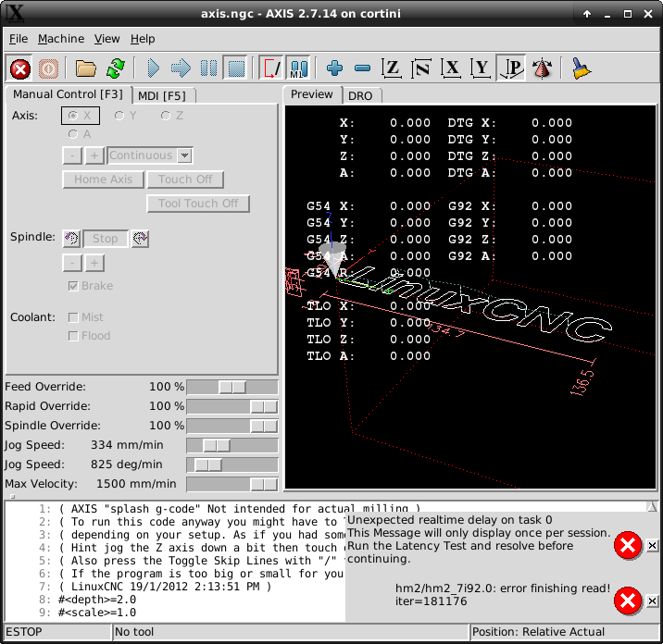Open the Machine menu
Screen dimensions: 663x644
(61, 39)
